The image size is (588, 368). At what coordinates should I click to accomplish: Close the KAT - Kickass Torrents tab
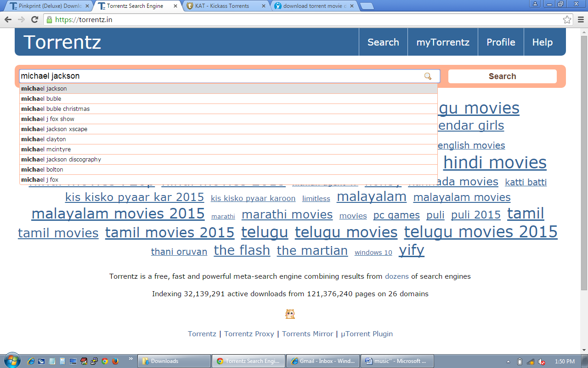point(263,6)
